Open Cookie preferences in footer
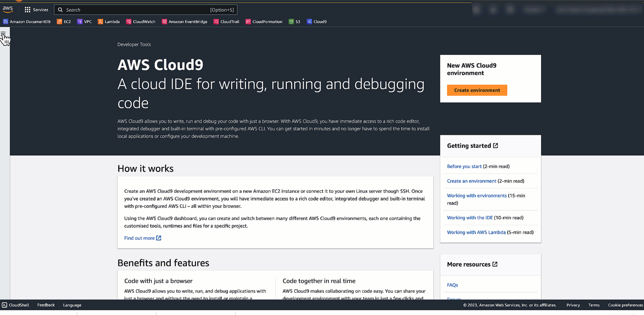Viewport: 644px width, 315px height. pos(625,305)
